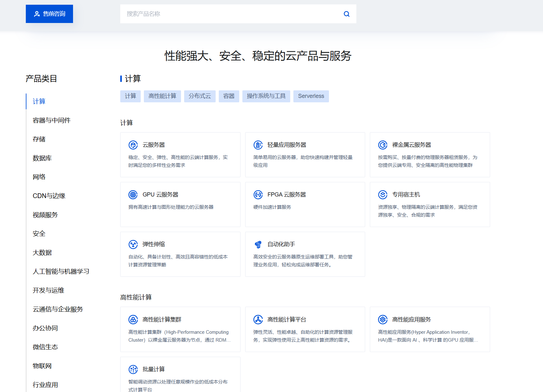Screen dimensions: 543x392
Task: Open 计算 in the product category sidebar
Action: (x=39, y=101)
